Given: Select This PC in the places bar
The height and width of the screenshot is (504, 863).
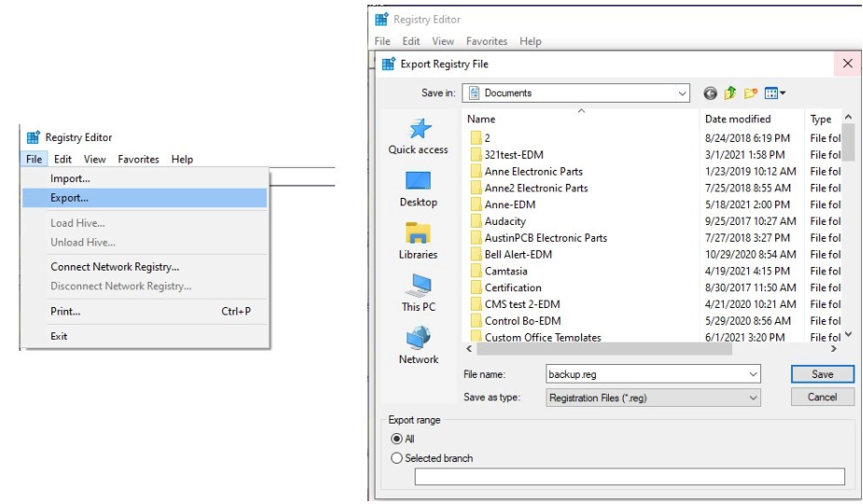Looking at the screenshot, I should pyautogui.click(x=417, y=293).
